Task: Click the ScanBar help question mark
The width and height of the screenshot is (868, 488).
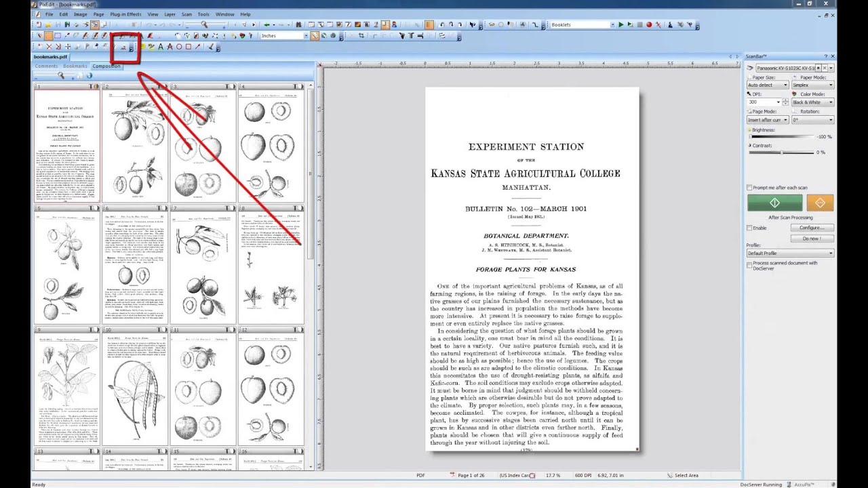Action: 826,56
